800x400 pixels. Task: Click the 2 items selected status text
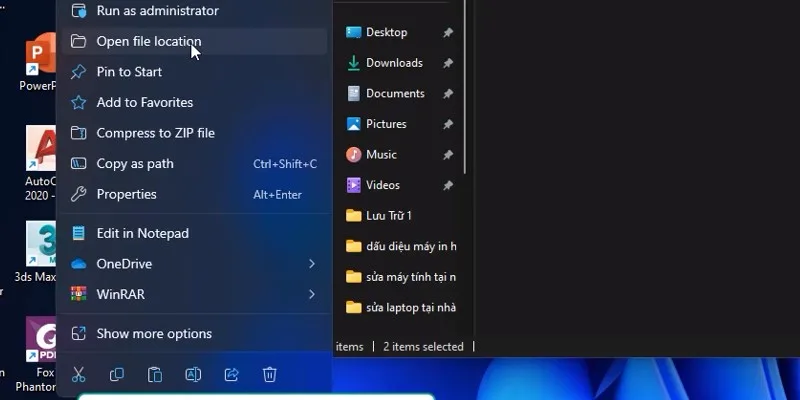click(423, 347)
